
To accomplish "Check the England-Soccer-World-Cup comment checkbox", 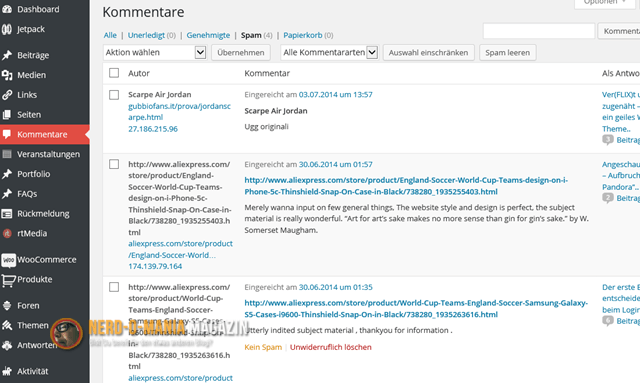I will point(114,164).
